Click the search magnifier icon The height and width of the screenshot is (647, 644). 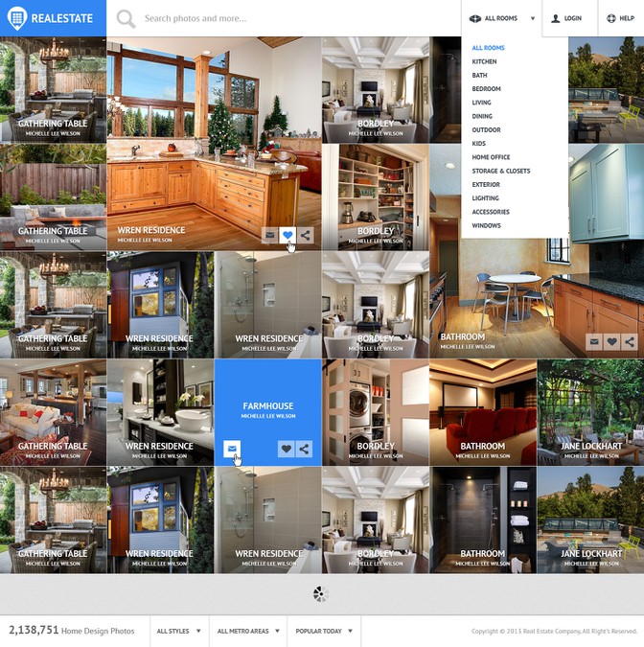[x=126, y=18]
